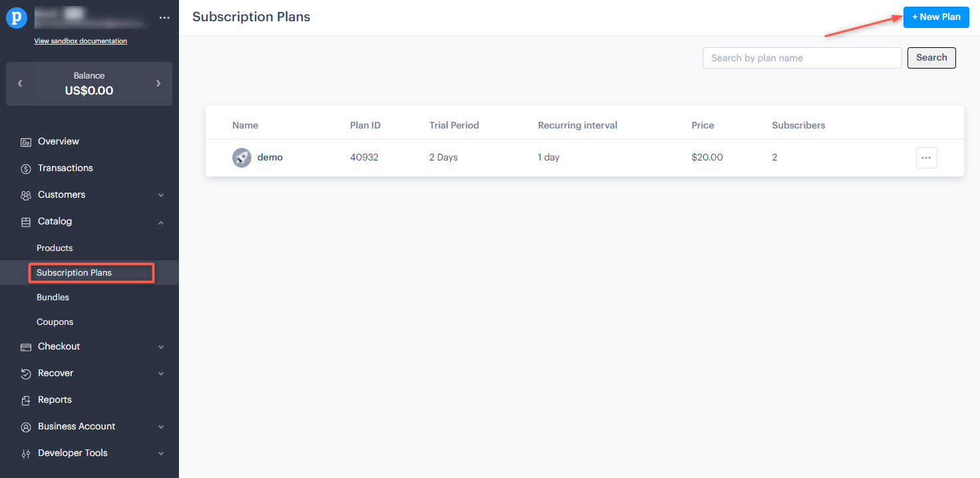Open the Products menu item
The height and width of the screenshot is (478, 980).
click(55, 248)
